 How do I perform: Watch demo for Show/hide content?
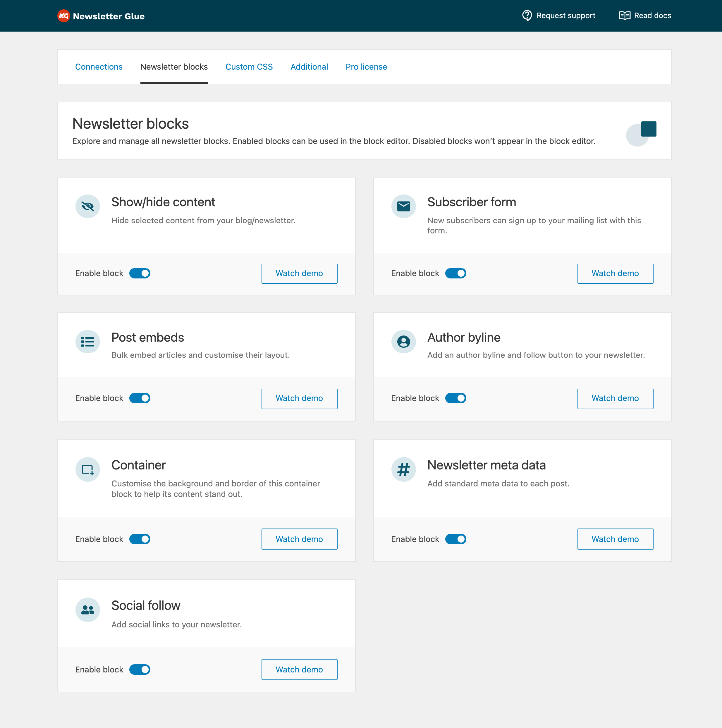pyautogui.click(x=299, y=273)
